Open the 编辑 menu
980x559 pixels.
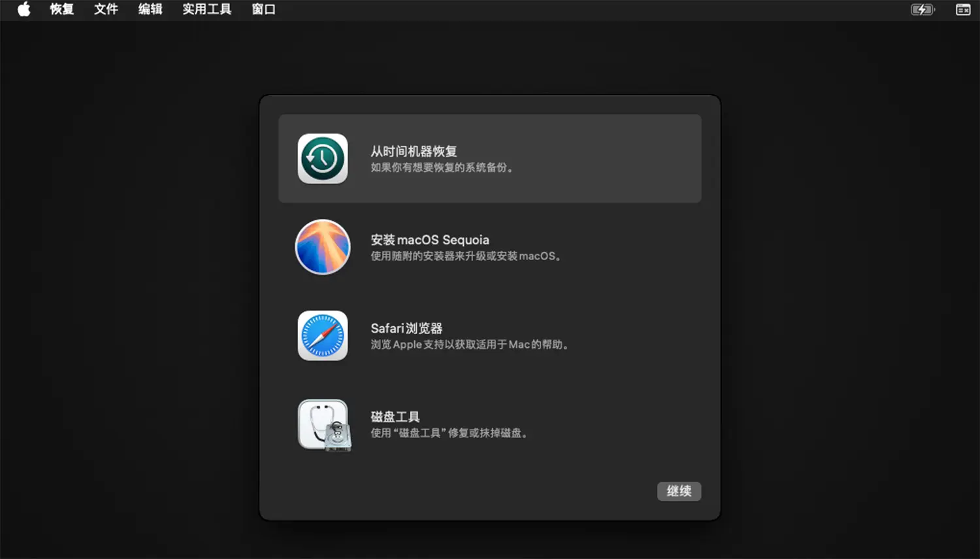150,9
